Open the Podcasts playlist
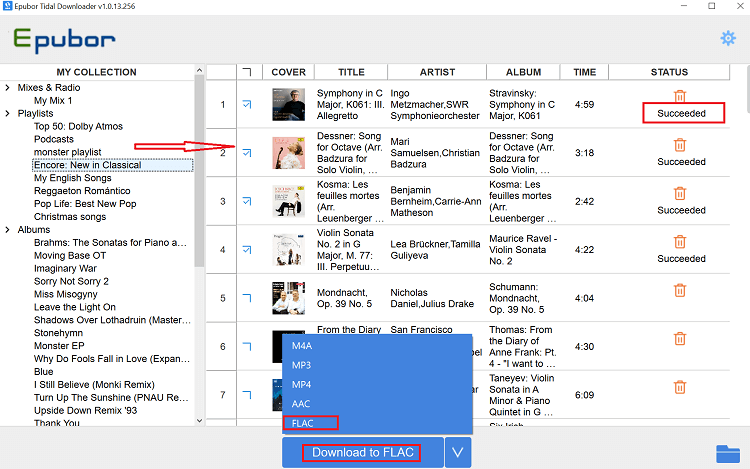750x469 pixels. click(54, 139)
